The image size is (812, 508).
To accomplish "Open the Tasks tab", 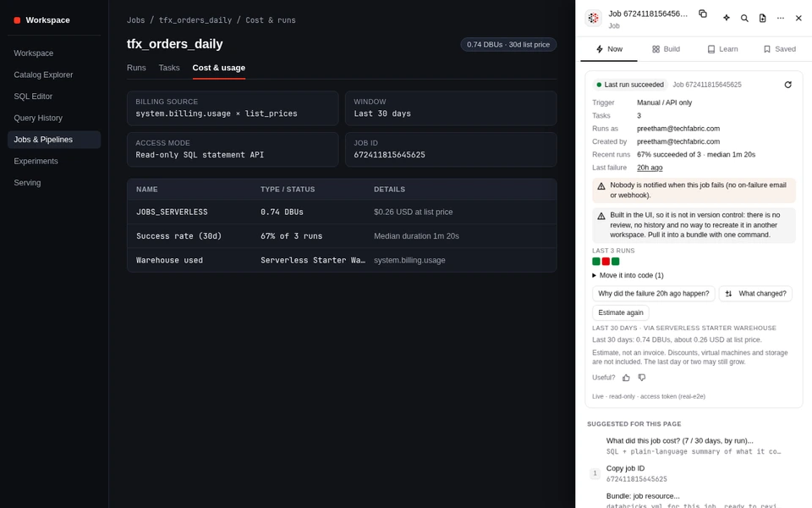I will 169,68.
